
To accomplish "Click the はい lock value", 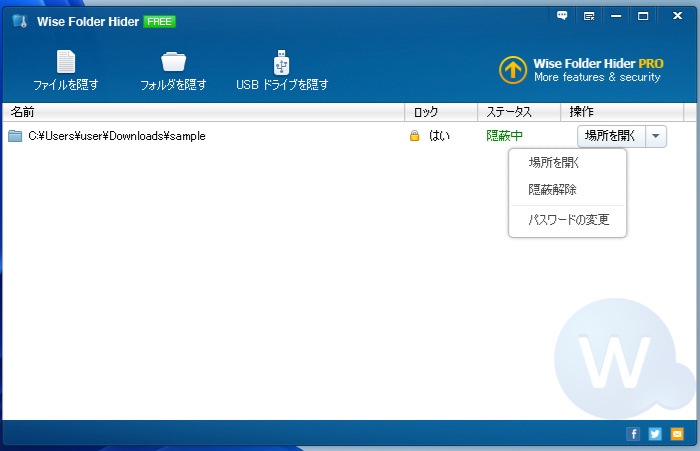I will click(439, 136).
